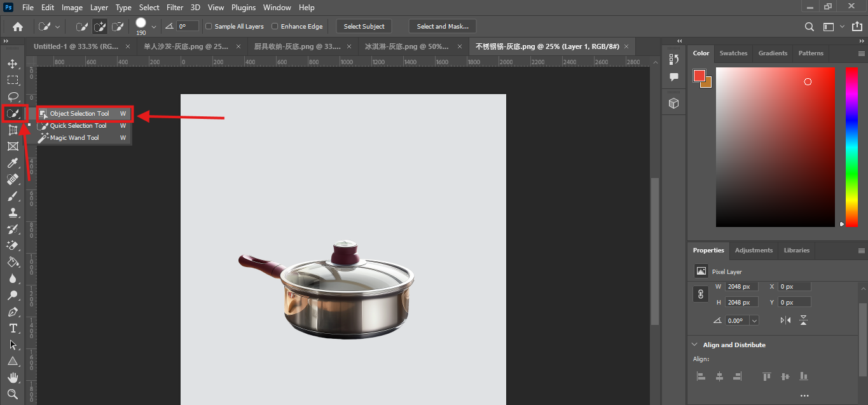The width and height of the screenshot is (868, 405).
Task: Toggle the link width and height constraint
Action: click(x=701, y=294)
